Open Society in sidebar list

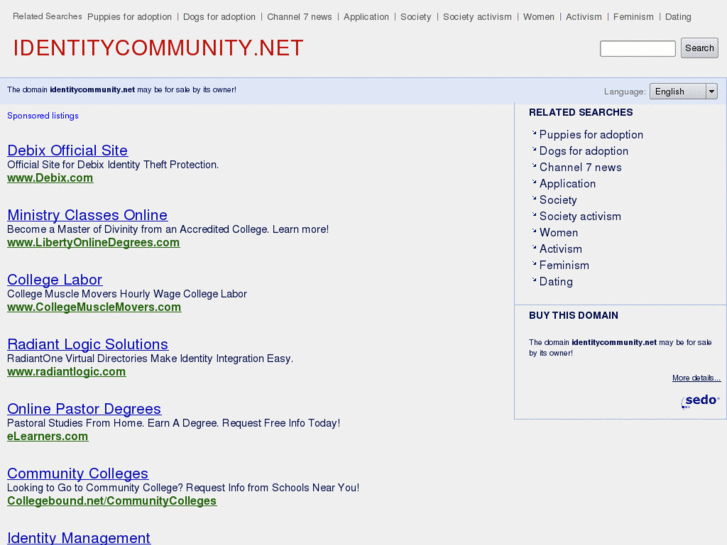pyautogui.click(x=558, y=200)
